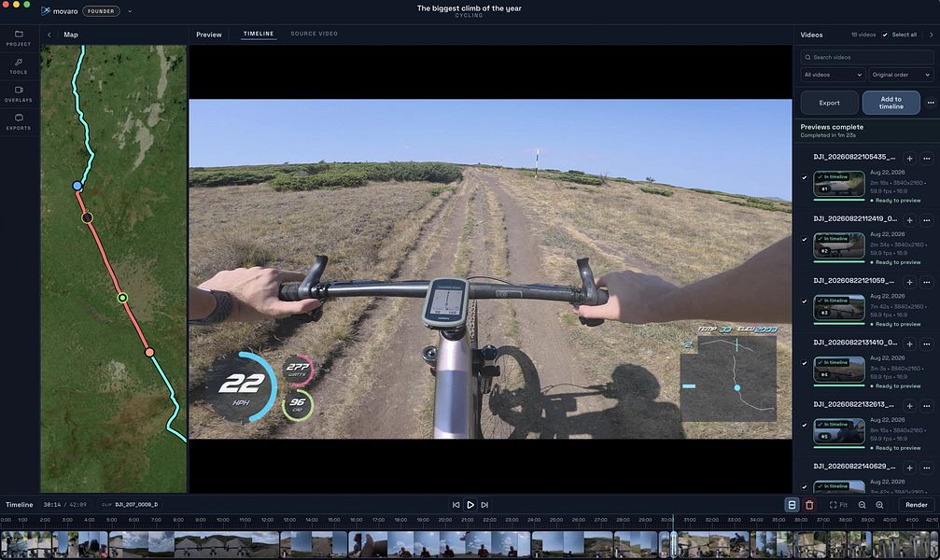Viewport: 940px width, 560px height.
Task: Click the Export button
Action: [x=829, y=103]
